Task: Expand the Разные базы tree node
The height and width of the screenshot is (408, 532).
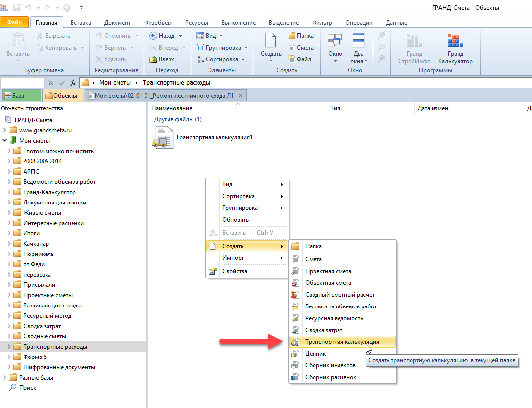Action: tap(4, 378)
